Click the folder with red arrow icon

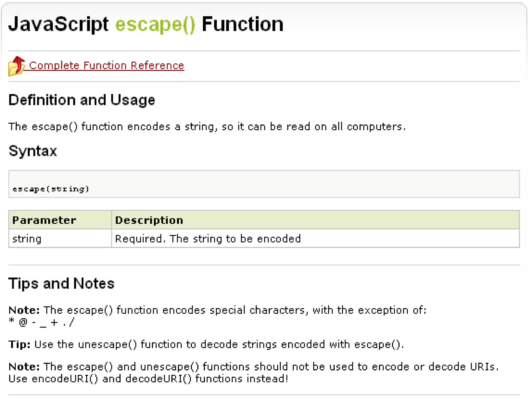point(16,66)
